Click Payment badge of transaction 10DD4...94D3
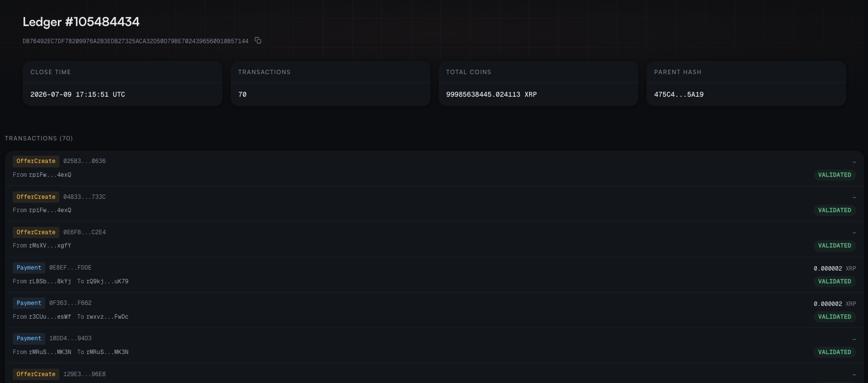 pyautogui.click(x=29, y=338)
